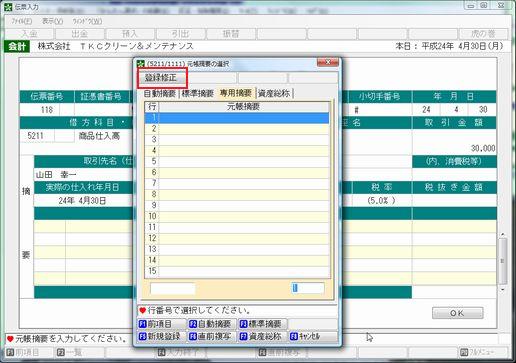Click the 引出 toolbar button

coord(181,34)
